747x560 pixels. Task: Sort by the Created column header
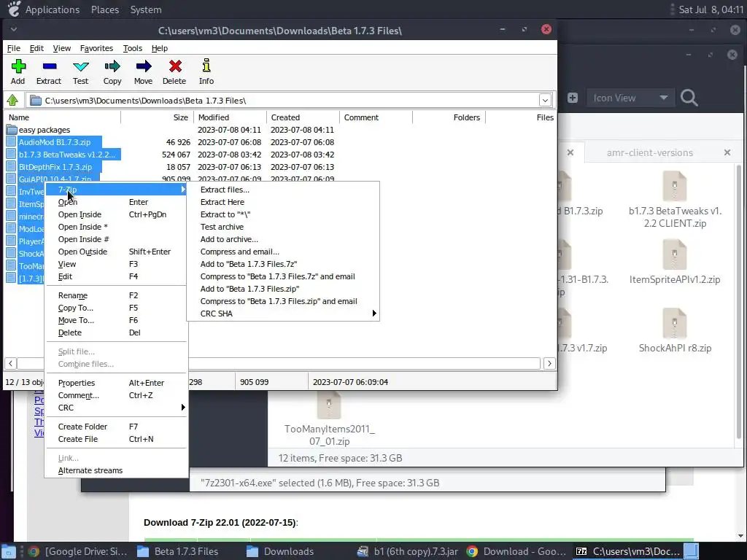click(303, 117)
